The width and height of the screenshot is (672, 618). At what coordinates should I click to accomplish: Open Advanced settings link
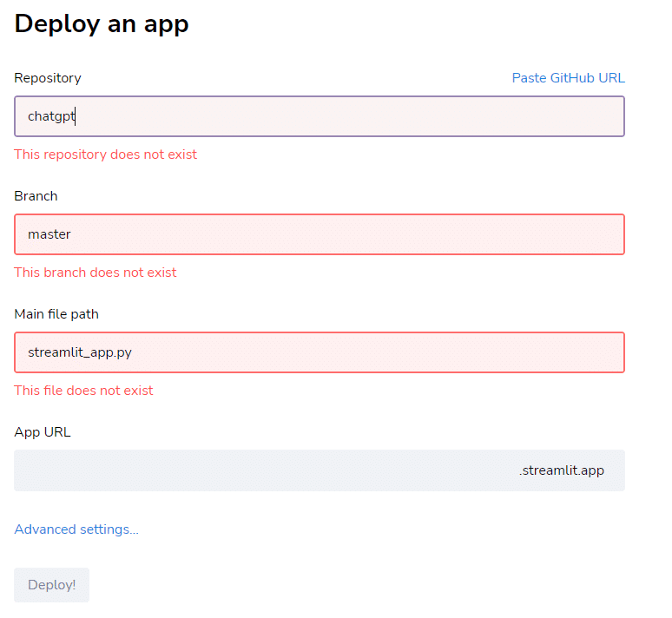(76, 529)
